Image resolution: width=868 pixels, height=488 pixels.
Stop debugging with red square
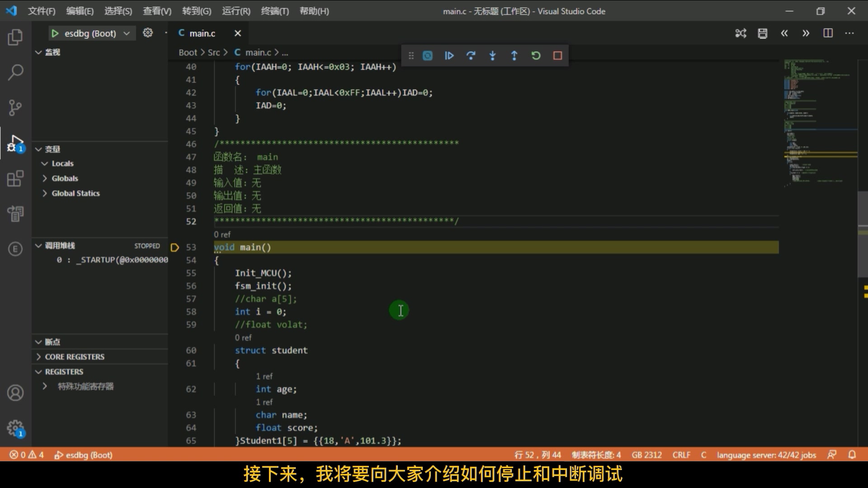(x=557, y=56)
